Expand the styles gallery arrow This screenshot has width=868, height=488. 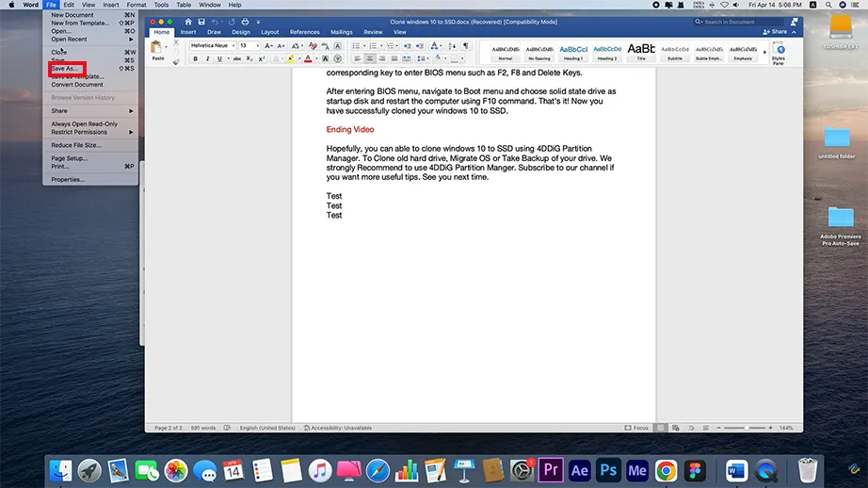(764, 53)
